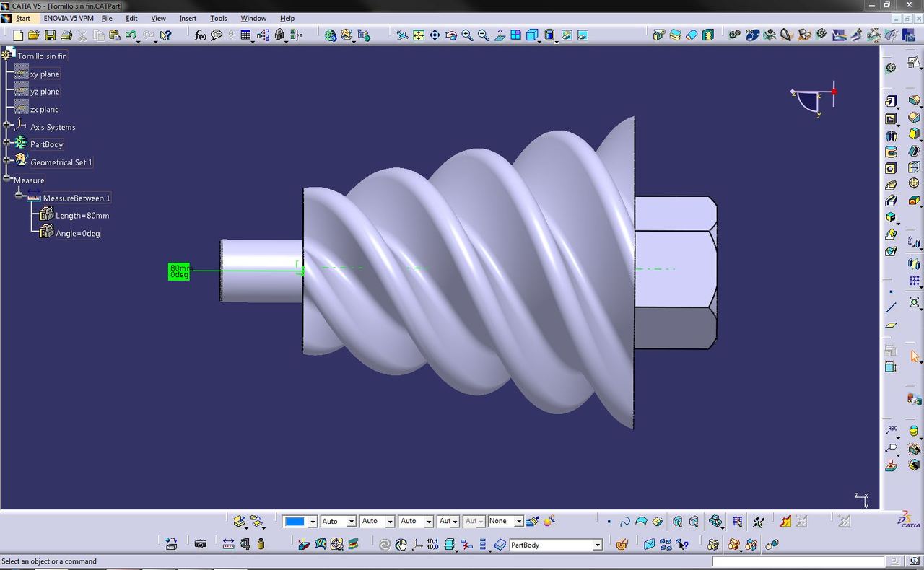
Task: Click the Fly mode icon
Action: coord(402,35)
